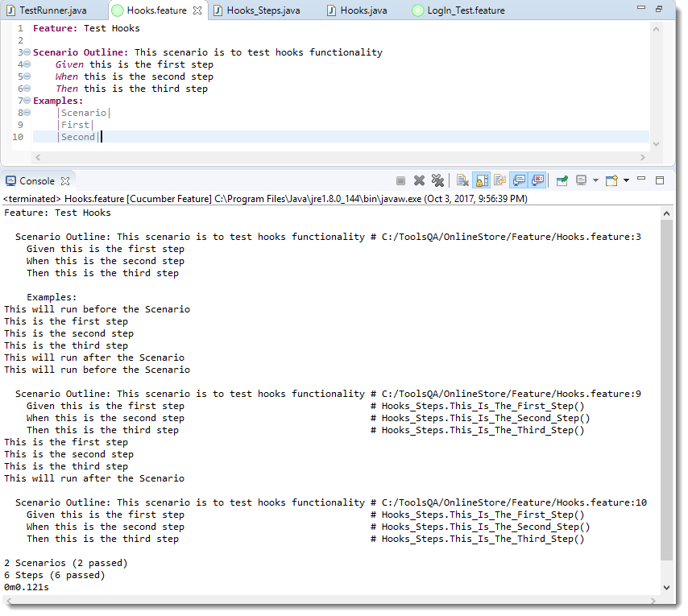This screenshot has width=688, height=616.
Task: Open the Display Selected Console dropdown arrow
Action: click(595, 180)
